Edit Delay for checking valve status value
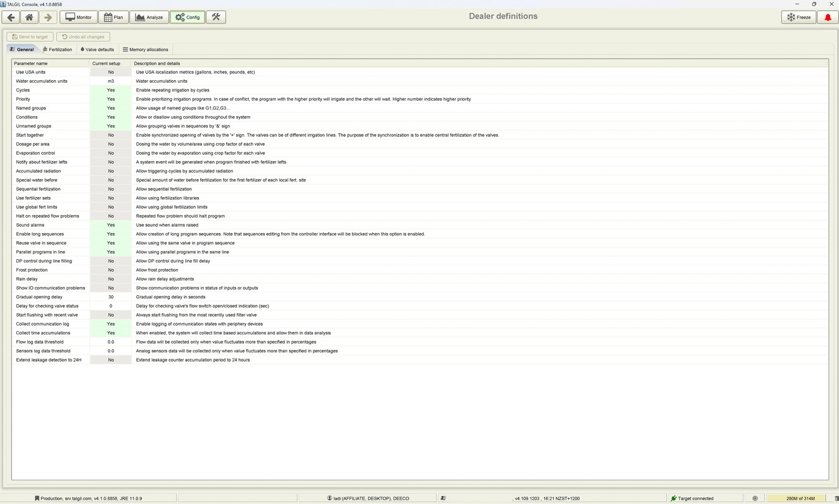The height and width of the screenshot is (504, 839). (x=111, y=306)
